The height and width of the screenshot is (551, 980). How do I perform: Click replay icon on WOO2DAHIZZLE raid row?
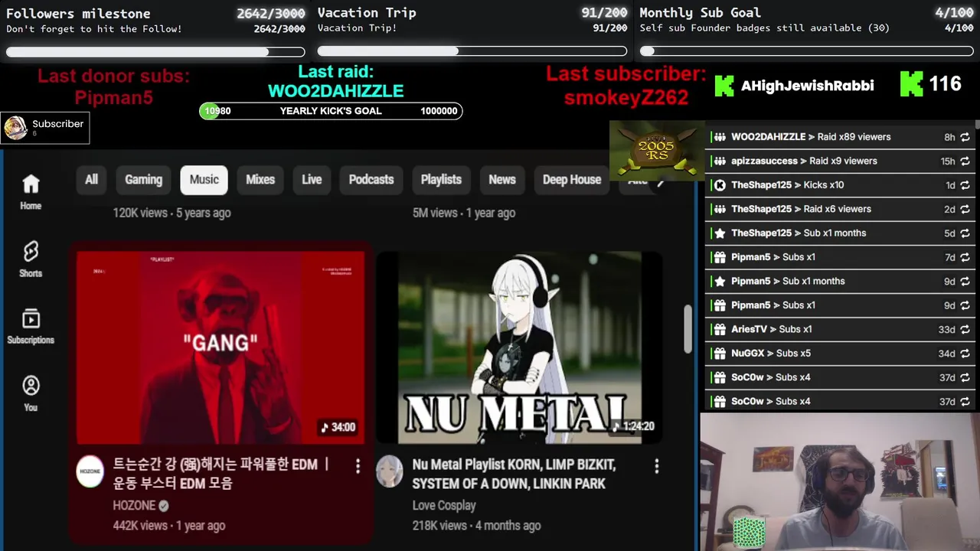965,137
